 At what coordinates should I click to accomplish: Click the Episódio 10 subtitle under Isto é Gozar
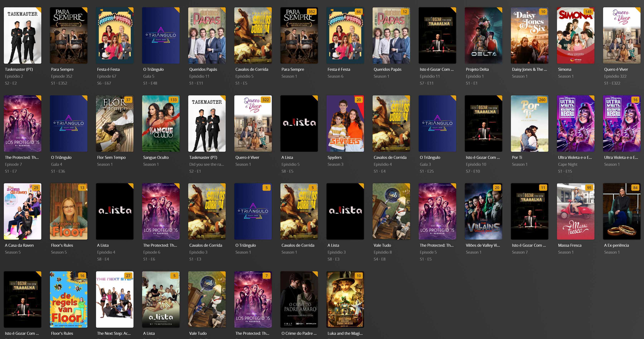[x=476, y=164]
